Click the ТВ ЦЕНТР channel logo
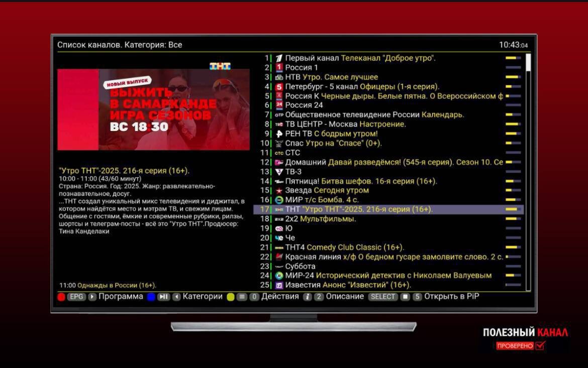The height and width of the screenshot is (368, 588). click(279, 125)
